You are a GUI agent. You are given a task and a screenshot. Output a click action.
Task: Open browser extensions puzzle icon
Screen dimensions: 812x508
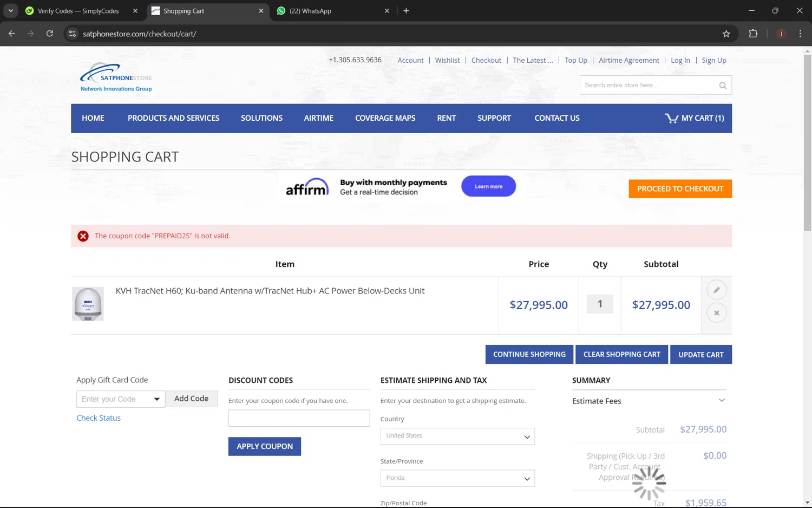coord(753,34)
